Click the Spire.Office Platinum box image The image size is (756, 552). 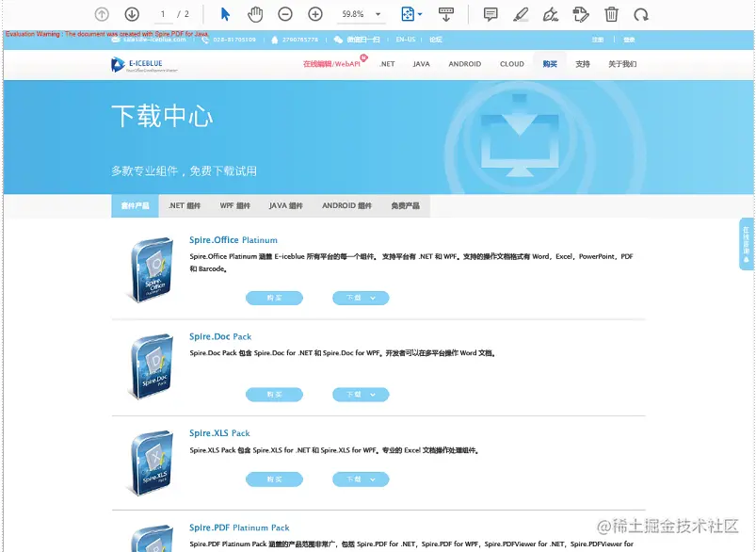tap(152, 269)
